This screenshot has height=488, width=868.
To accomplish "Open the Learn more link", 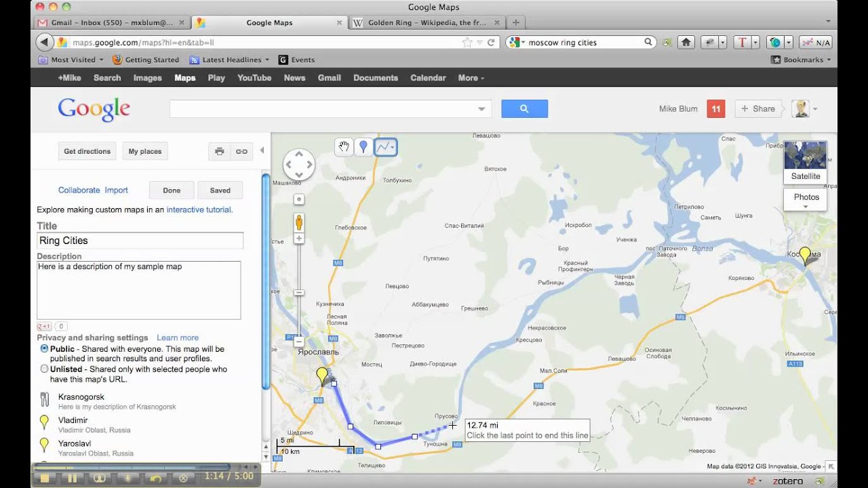I will pyautogui.click(x=178, y=338).
